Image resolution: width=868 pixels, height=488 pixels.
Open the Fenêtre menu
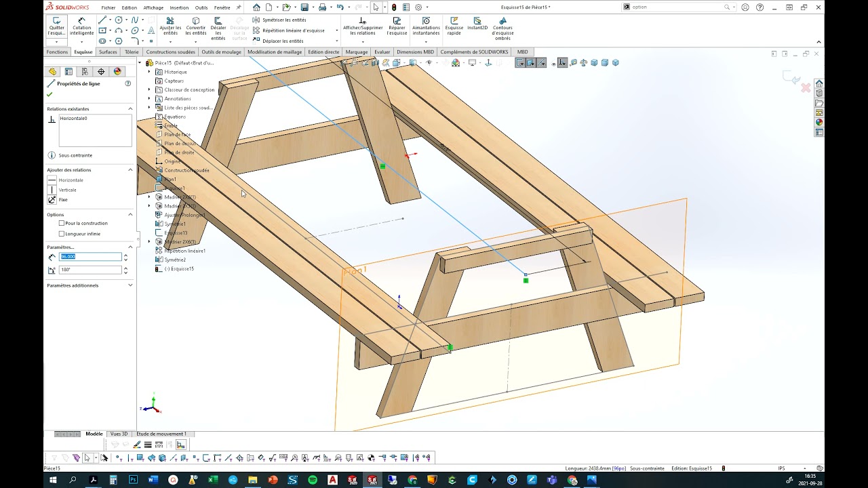click(222, 7)
